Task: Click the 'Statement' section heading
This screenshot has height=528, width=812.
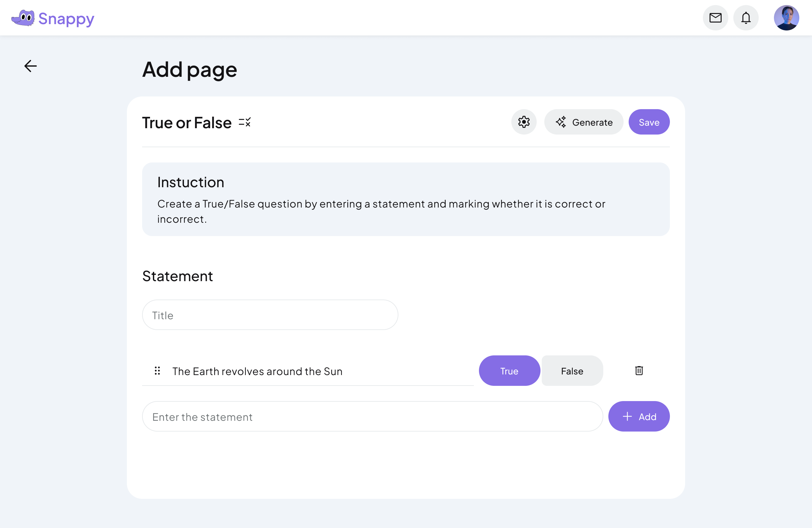Action: (177, 276)
